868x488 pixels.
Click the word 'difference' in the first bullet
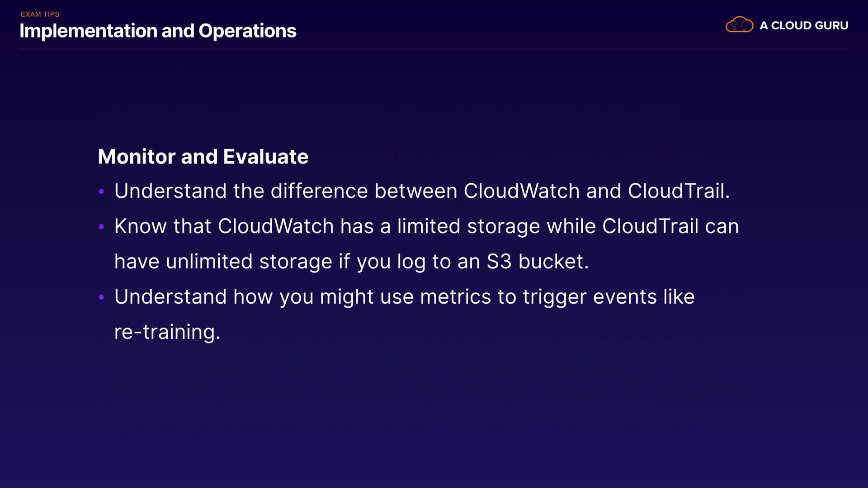coord(319,191)
